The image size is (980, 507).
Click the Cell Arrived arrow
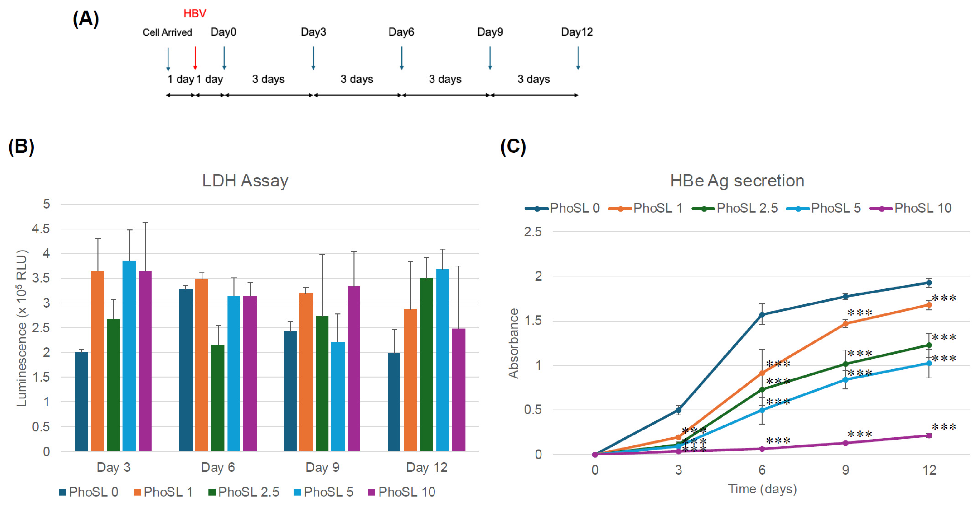tap(168, 59)
